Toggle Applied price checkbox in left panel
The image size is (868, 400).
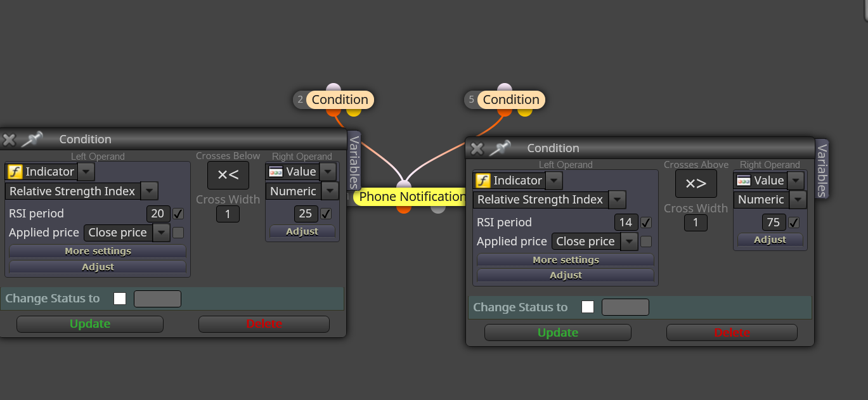click(x=178, y=233)
